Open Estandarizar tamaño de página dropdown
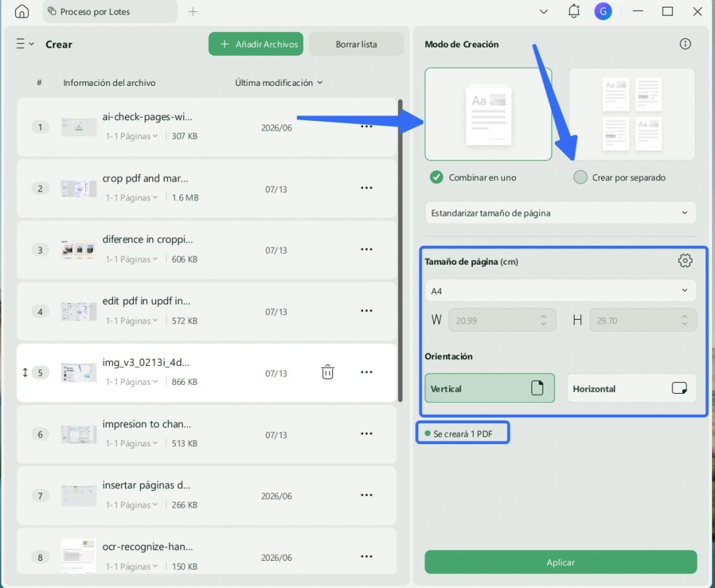This screenshot has width=715, height=588. click(x=561, y=213)
